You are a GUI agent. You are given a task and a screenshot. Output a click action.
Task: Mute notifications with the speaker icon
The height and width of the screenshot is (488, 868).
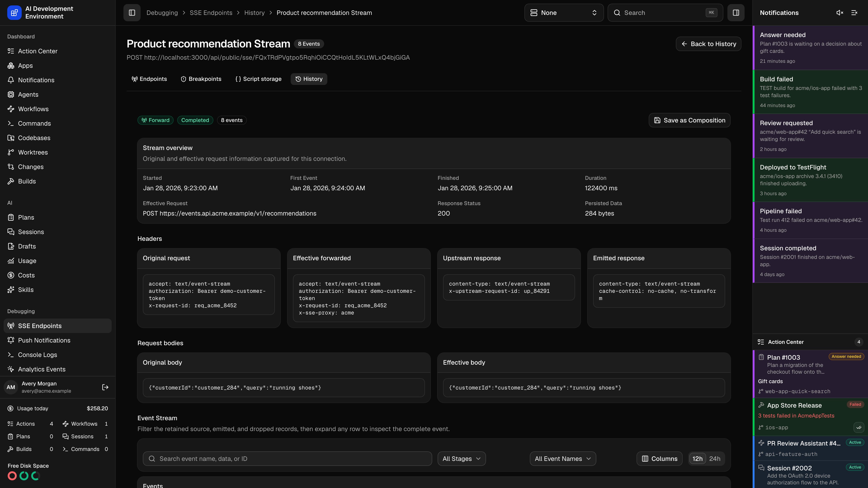click(840, 13)
